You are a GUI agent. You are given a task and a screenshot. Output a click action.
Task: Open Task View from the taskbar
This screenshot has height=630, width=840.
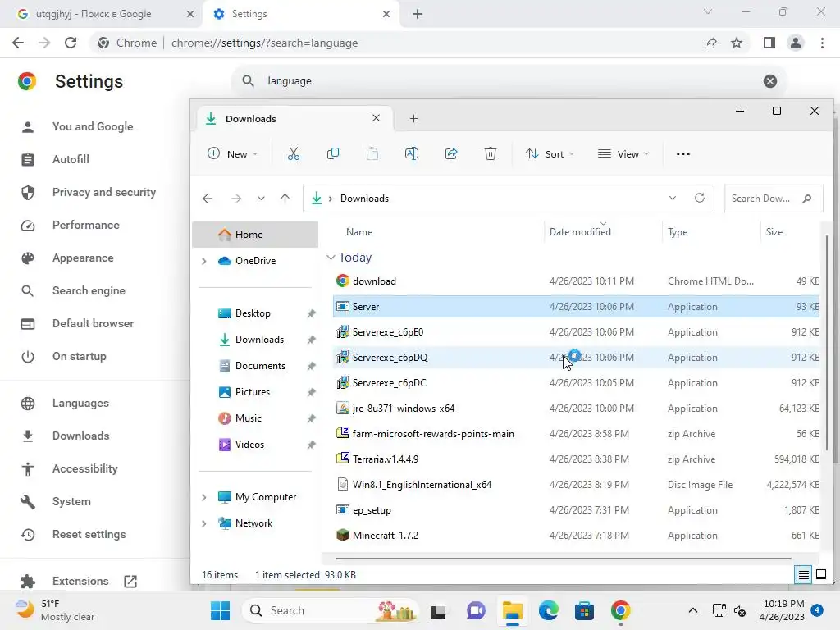pyautogui.click(x=438, y=611)
